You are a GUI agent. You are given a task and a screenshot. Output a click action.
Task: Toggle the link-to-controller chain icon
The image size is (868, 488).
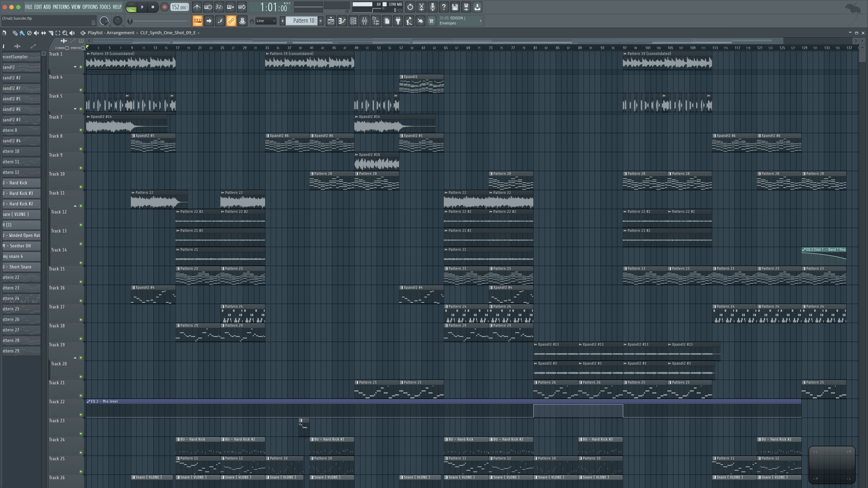tap(231, 21)
